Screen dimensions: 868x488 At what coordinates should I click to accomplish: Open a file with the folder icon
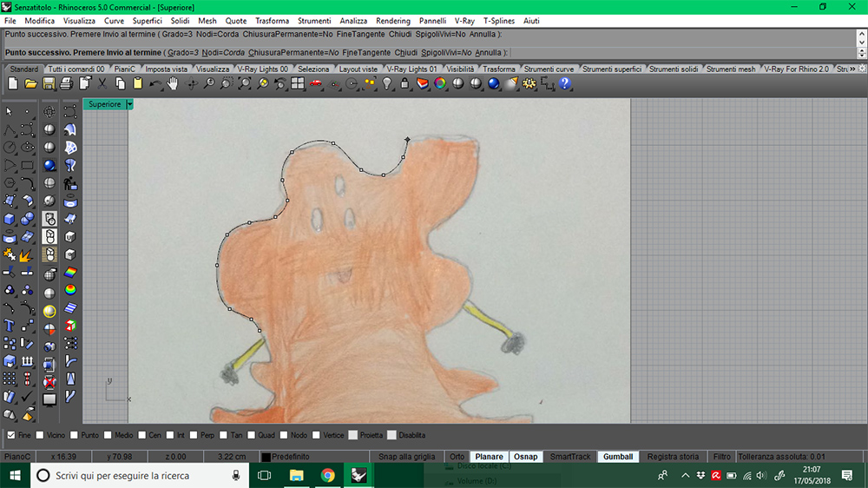pyautogui.click(x=30, y=83)
